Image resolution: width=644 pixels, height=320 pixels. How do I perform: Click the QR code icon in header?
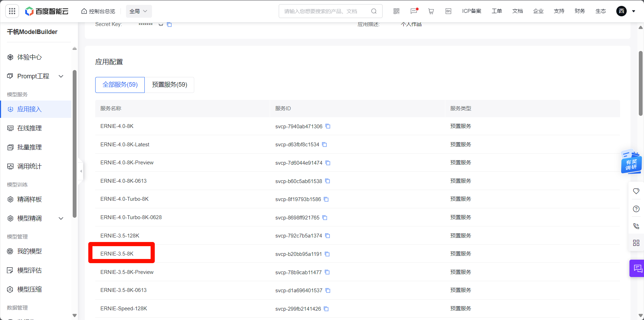[396, 11]
